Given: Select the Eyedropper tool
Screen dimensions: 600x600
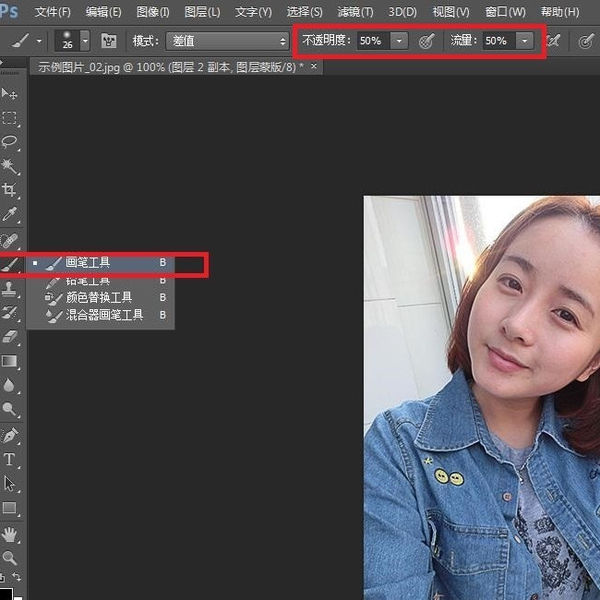Looking at the screenshot, I should [x=10, y=215].
